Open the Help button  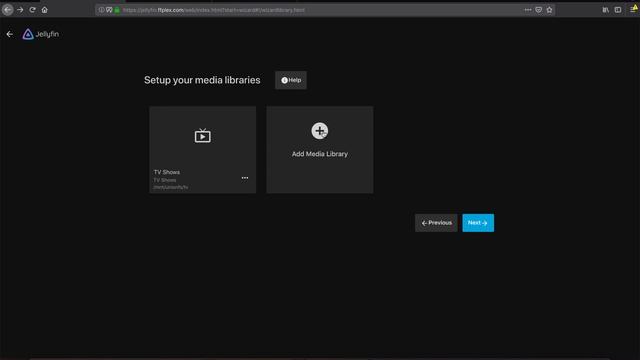click(x=291, y=80)
